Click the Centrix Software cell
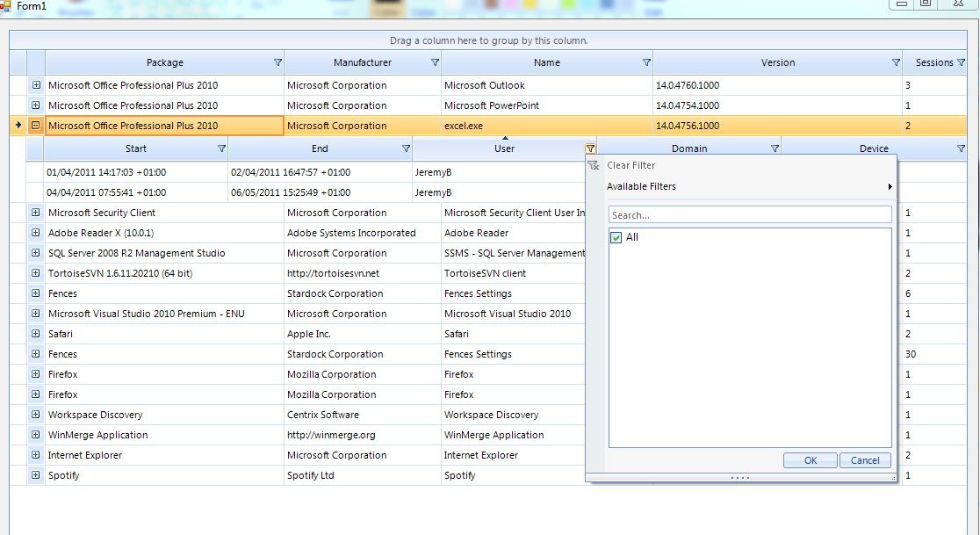This screenshot has width=980, height=535. [x=363, y=415]
